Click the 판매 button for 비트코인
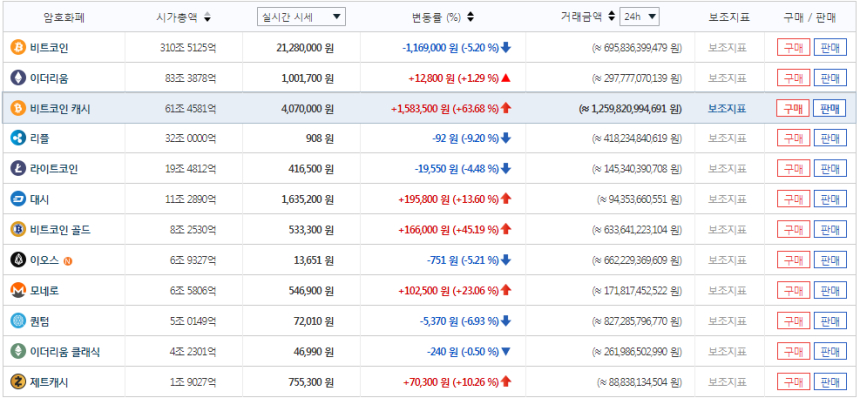 pyautogui.click(x=829, y=48)
